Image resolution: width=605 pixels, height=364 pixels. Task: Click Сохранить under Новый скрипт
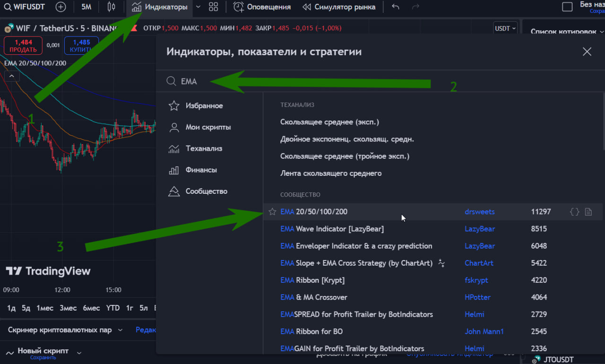coord(43,358)
